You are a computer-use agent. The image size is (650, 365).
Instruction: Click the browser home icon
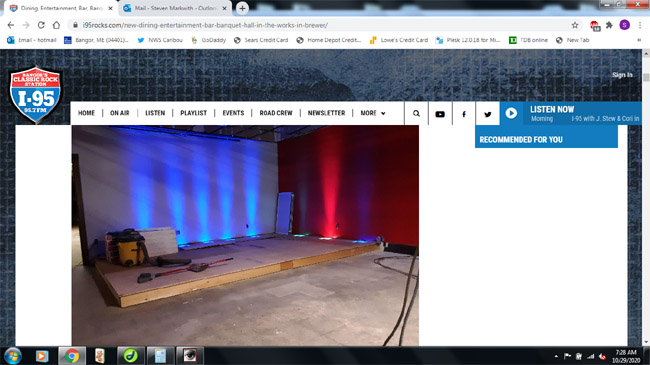pos(56,25)
